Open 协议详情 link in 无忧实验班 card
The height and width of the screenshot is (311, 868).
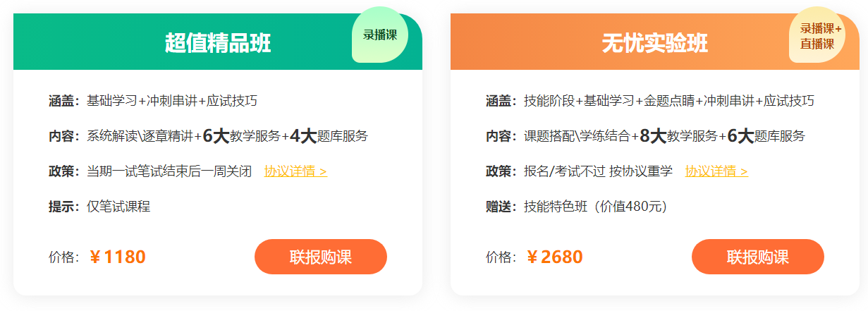716,171
